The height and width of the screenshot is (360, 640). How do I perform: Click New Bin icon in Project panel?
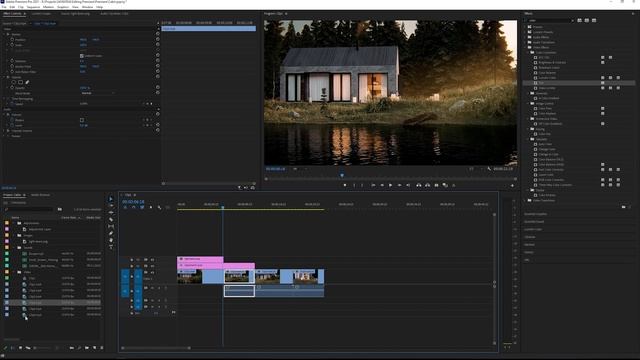pyautogui.click(x=87, y=348)
